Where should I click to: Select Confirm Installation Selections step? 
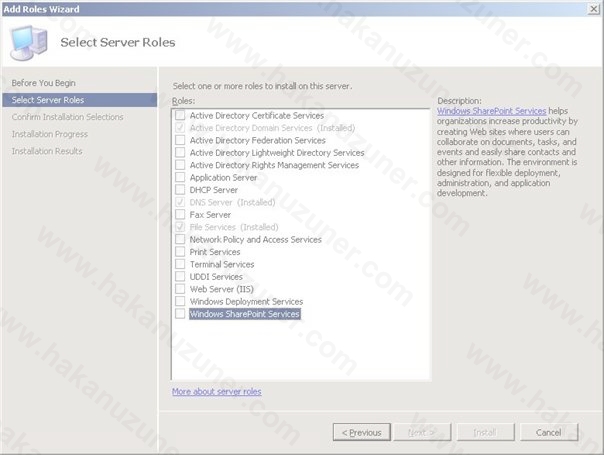coord(67,117)
